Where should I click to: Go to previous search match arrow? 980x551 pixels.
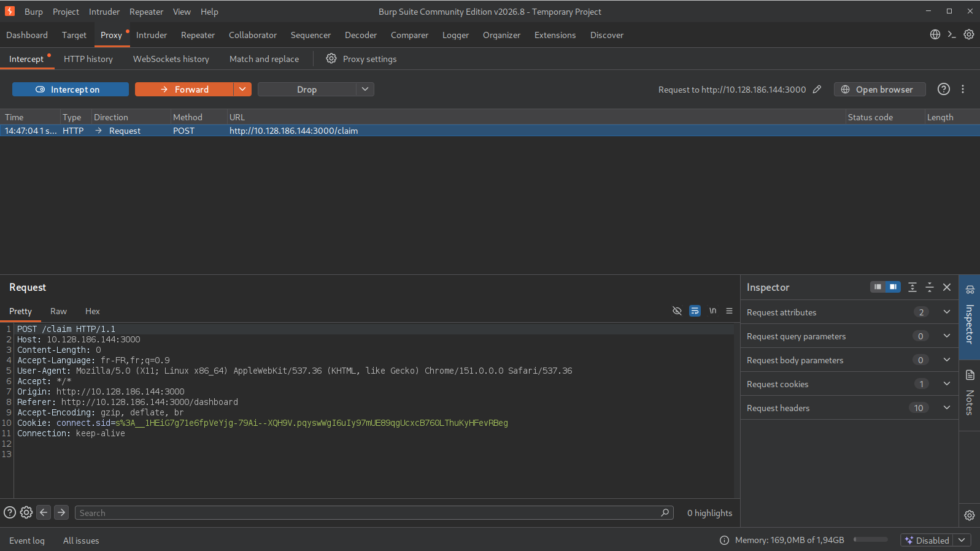point(44,512)
